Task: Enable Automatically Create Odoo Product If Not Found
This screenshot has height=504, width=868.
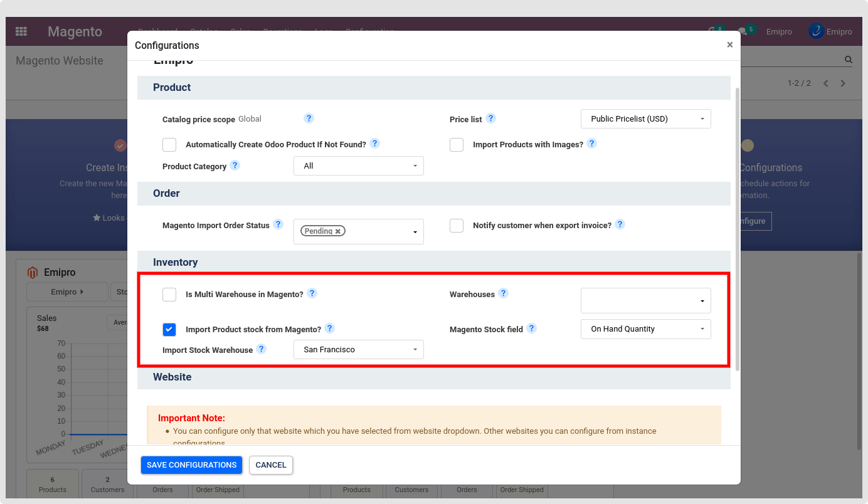Action: point(169,145)
